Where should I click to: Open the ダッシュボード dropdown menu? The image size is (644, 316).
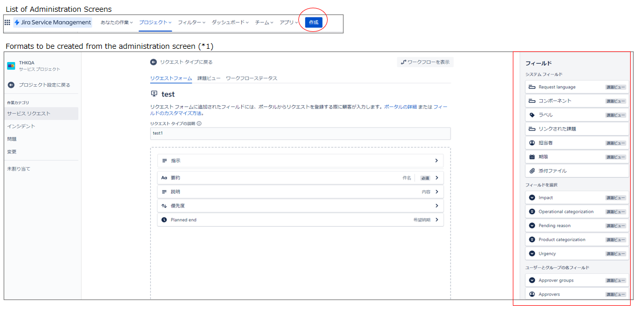point(230,23)
